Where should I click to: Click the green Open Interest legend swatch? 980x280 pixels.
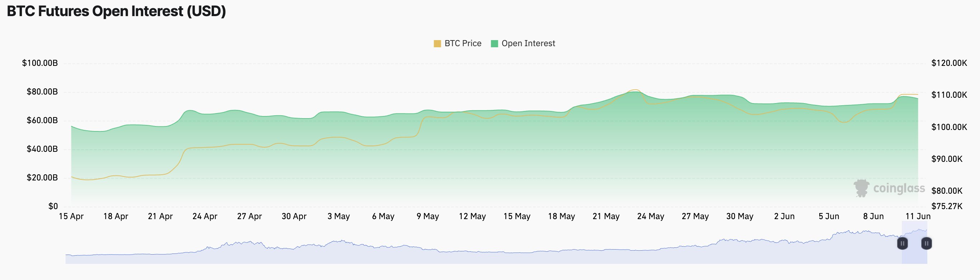pos(495,44)
